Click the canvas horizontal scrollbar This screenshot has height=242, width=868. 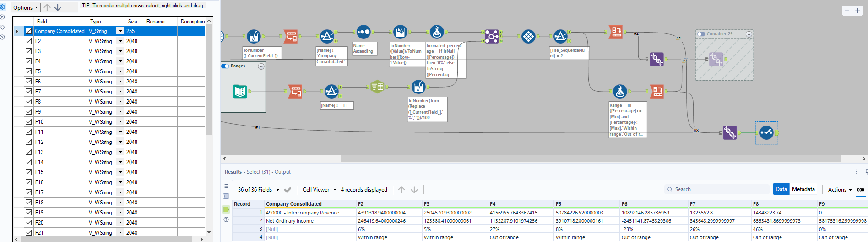click(x=591, y=159)
